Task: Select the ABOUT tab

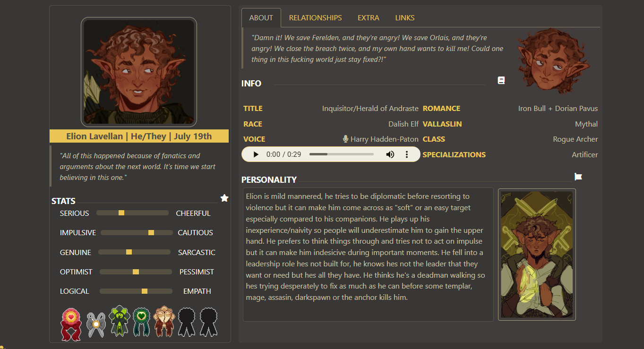Action: [x=261, y=18]
